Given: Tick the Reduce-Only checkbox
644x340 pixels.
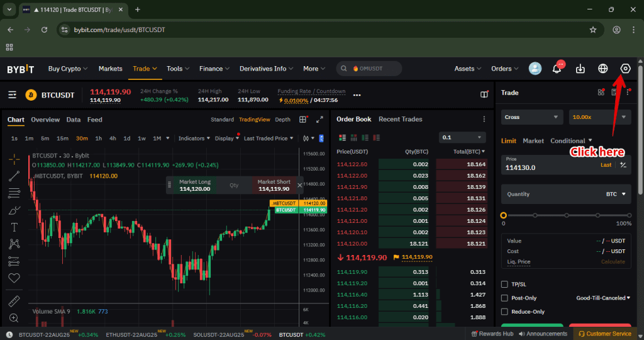Looking at the screenshot, I should [x=504, y=312].
